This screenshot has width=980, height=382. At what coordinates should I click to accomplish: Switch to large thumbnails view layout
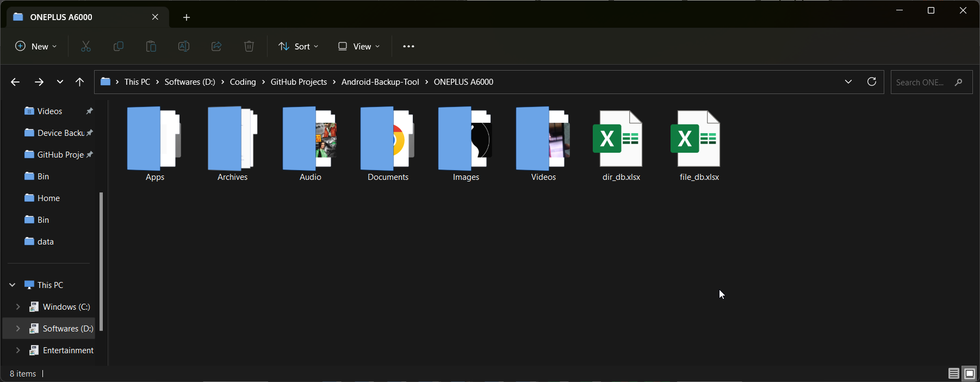970,373
